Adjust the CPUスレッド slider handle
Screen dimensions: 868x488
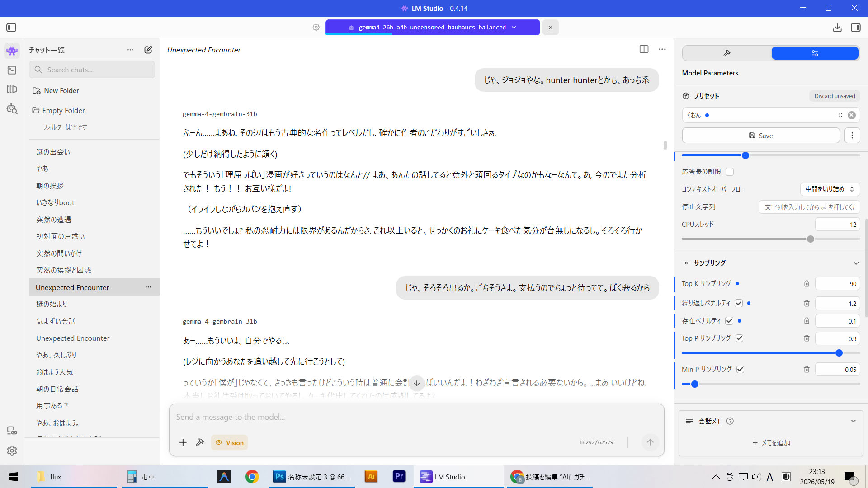[811, 239]
